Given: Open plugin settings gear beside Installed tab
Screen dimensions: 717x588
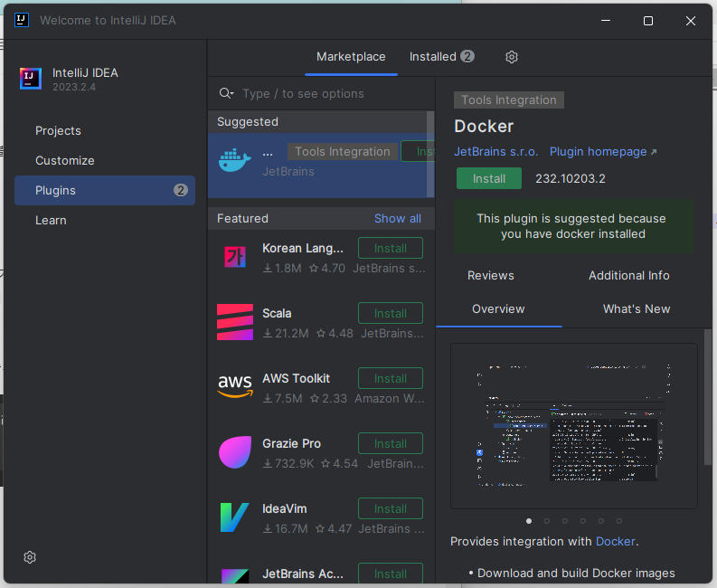Looking at the screenshot, I should pos(511,57).
